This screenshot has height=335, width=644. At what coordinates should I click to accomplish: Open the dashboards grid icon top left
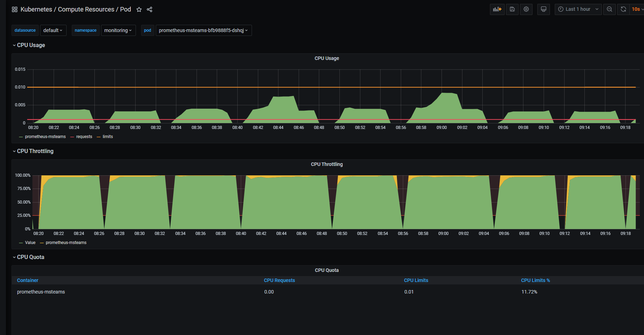14,9
